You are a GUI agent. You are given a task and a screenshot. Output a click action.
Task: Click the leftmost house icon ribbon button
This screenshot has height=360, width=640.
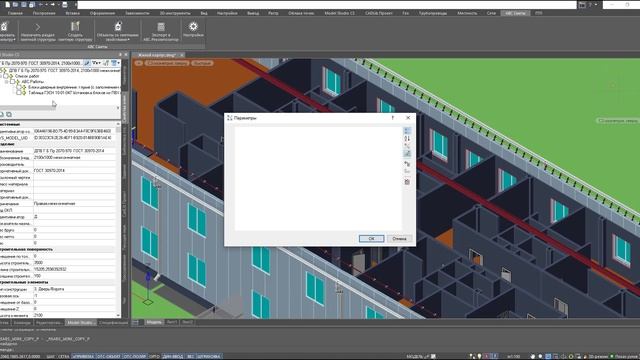tap(6, 31)
